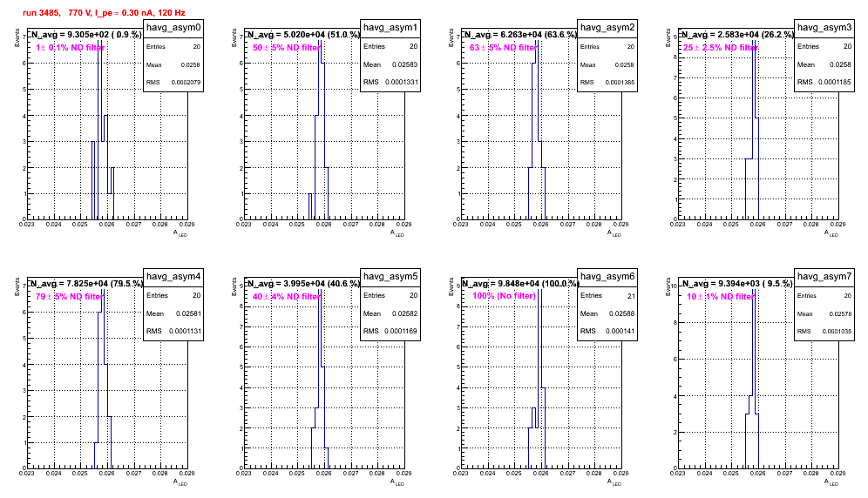
Task: Click the N_avg = 9.848e+04 label
Action: (x=520, y=283)
